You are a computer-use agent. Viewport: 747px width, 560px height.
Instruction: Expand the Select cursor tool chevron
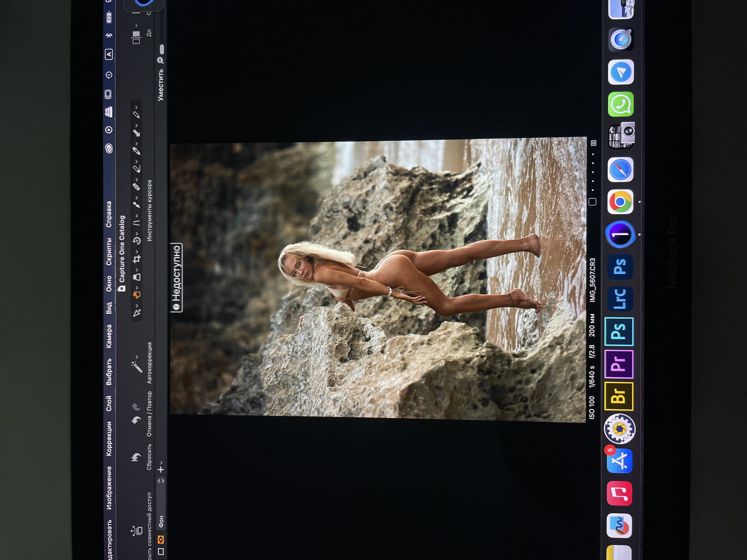click(137, 305)
